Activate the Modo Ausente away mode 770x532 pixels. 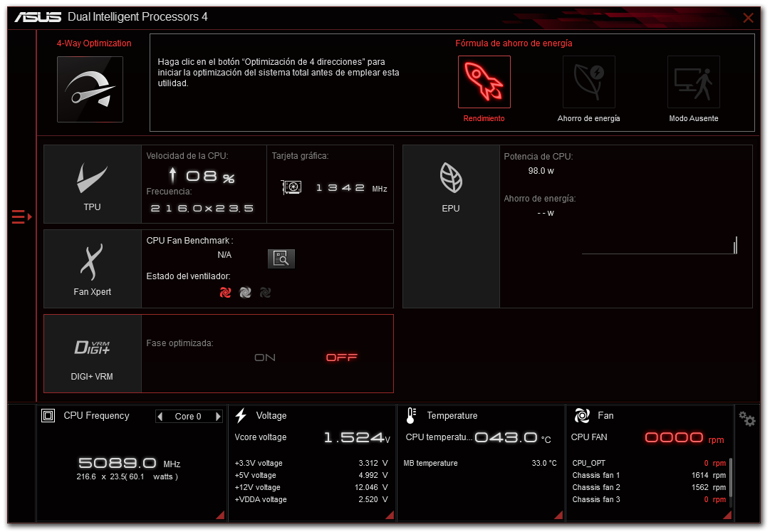tap(693, 81)
